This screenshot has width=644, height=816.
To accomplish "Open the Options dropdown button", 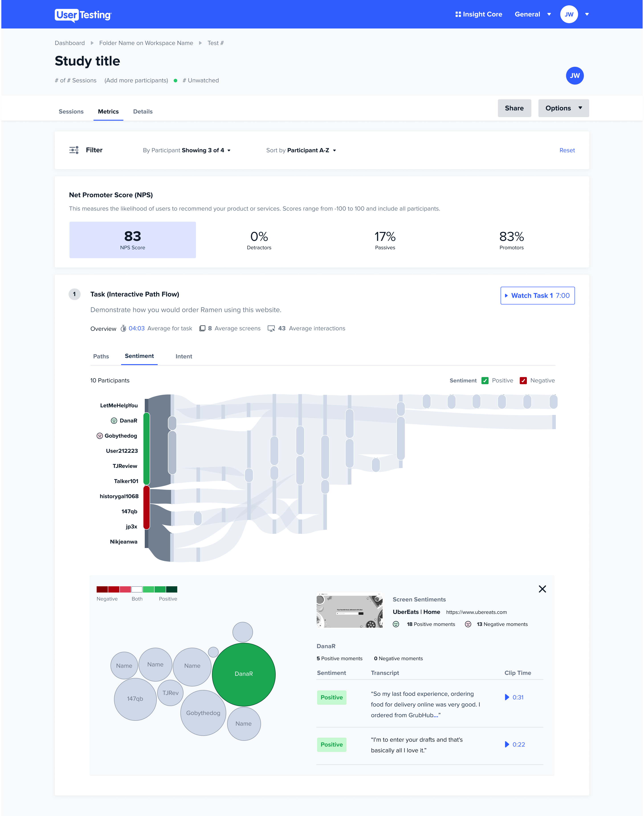I will [563, 108].
